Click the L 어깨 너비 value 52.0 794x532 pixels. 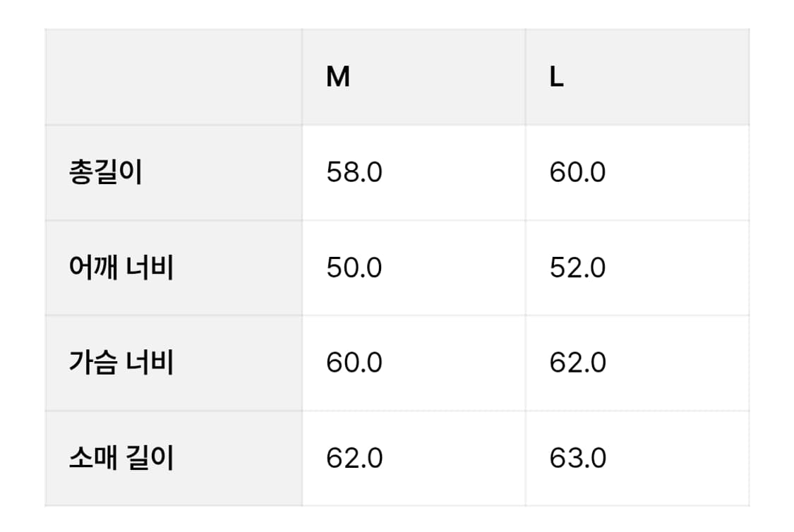577,268
